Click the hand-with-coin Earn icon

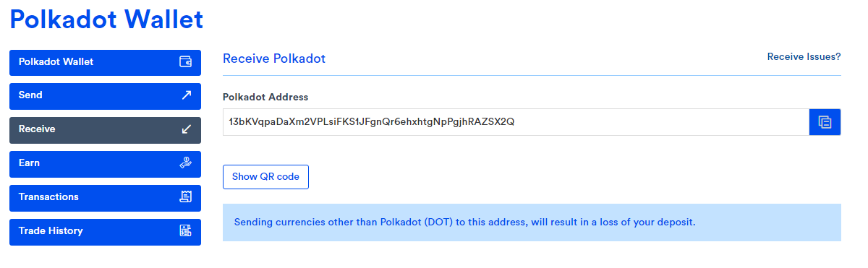click(x=185, y=163)
